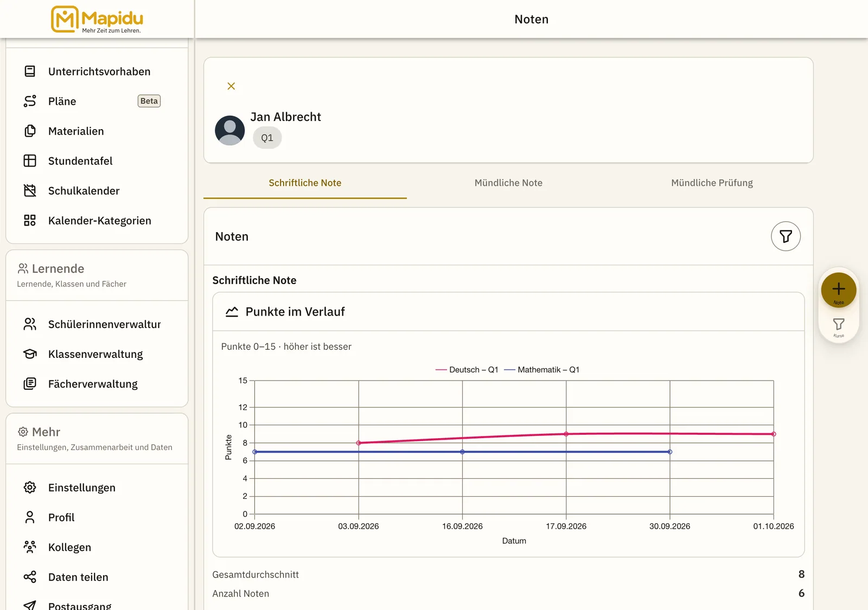Click the Deutsch point at 03.09.2026

tap(359, 443)
